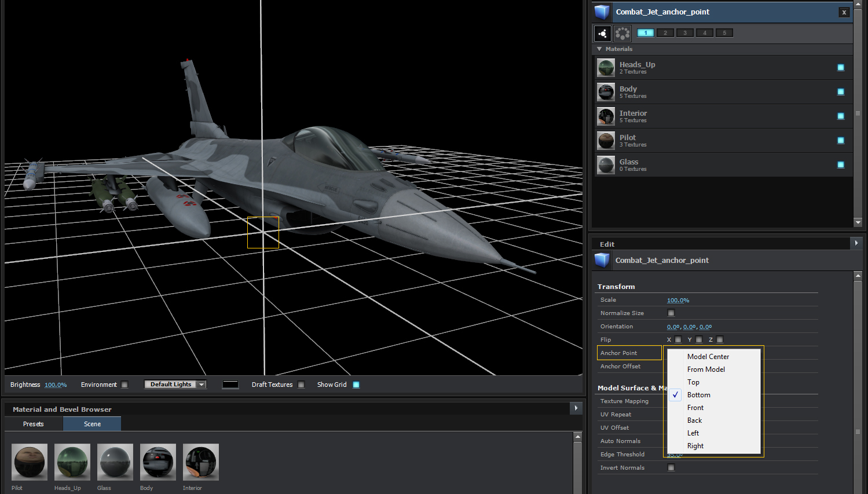
Task: Click the cube icon in Edit panel
Action: tap(602, 261)
